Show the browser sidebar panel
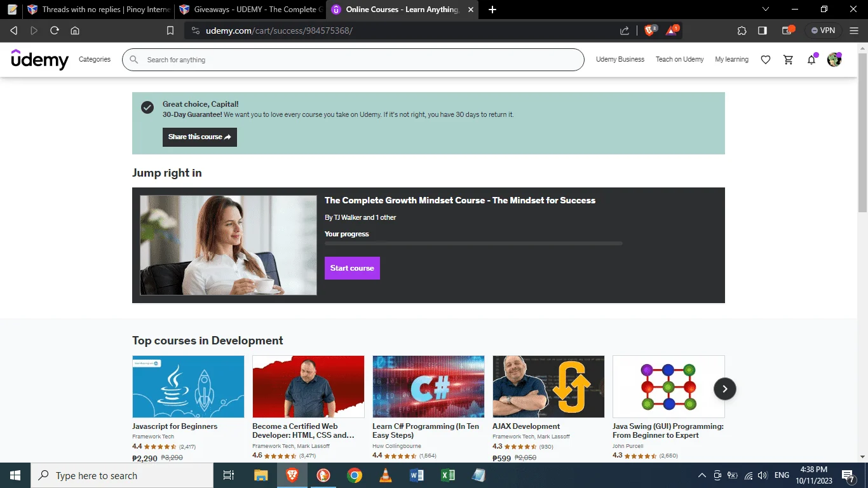 click(763, 30)
